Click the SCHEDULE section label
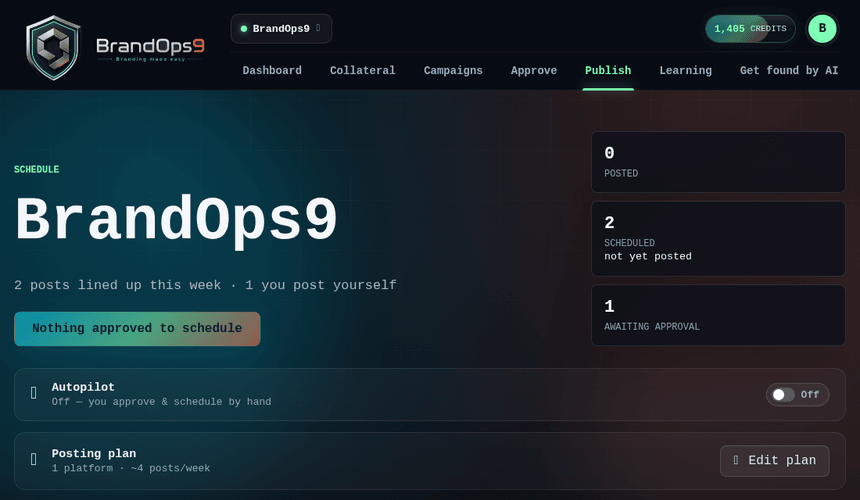The height and width of the screenshot is (500, 860). point(36,169)
